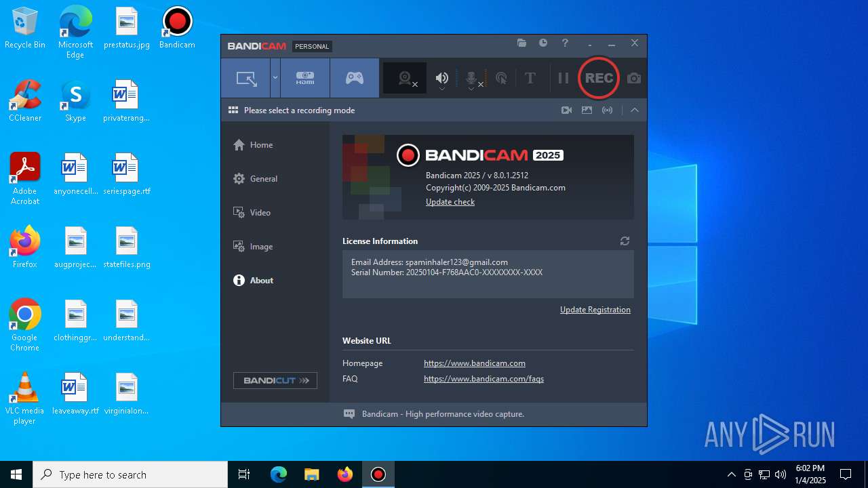868x488 pixels.
Task: Toggle the microphone input
Action: click(473, 79)
